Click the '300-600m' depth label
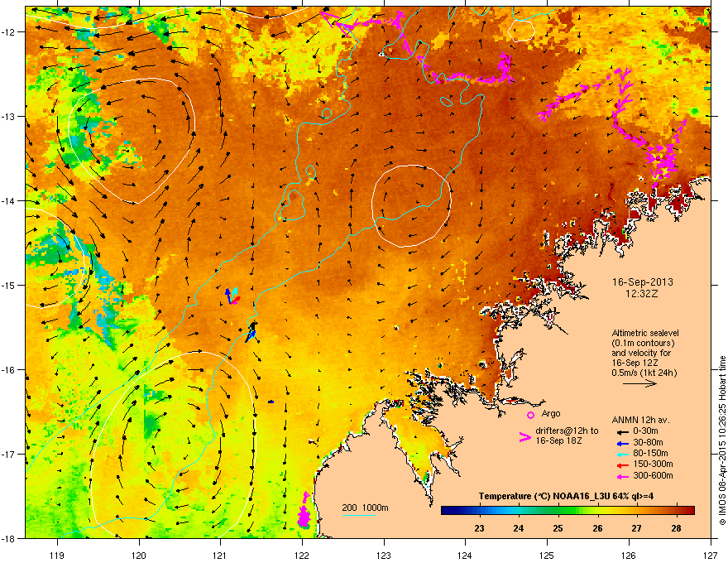This screenshot has width=728, height=563. pyautogui.click(x=653, y=476)
